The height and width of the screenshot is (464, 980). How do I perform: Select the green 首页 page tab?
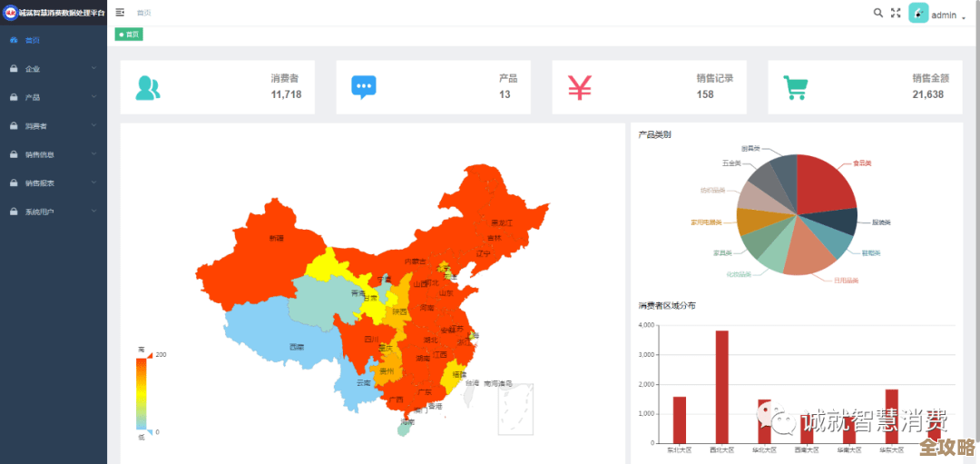click(x=129, y=35)
